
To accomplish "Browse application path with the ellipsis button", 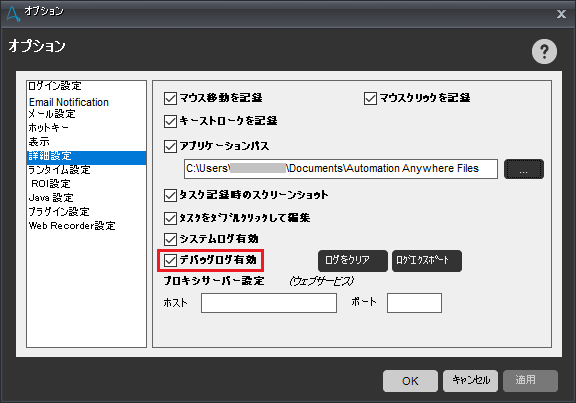I will point(523,169).
